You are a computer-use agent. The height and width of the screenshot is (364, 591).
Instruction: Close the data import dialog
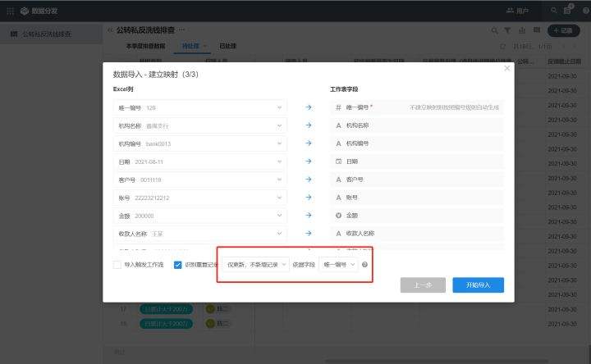coord(507,68)
